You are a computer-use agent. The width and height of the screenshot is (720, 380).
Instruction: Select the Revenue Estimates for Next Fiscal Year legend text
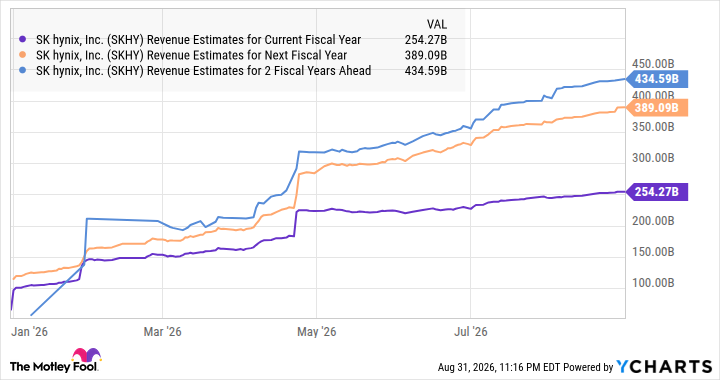(x=191, y=56)
